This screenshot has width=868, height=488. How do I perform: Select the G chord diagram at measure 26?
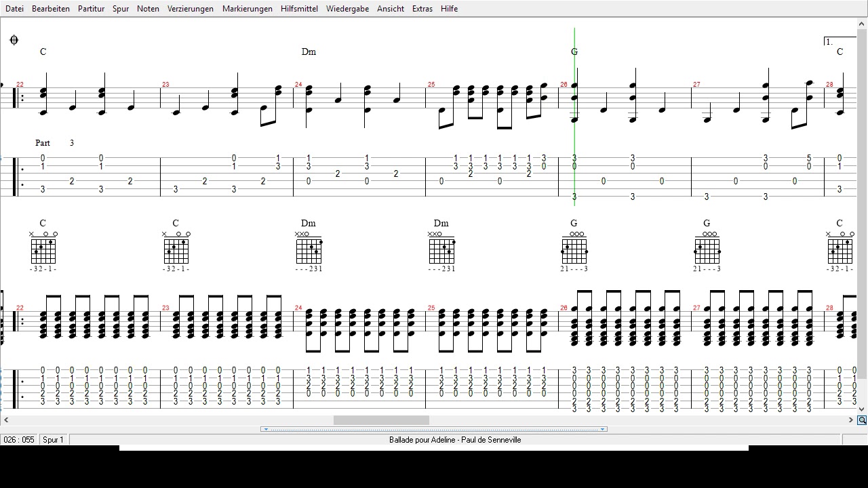(x=574, y=251)
